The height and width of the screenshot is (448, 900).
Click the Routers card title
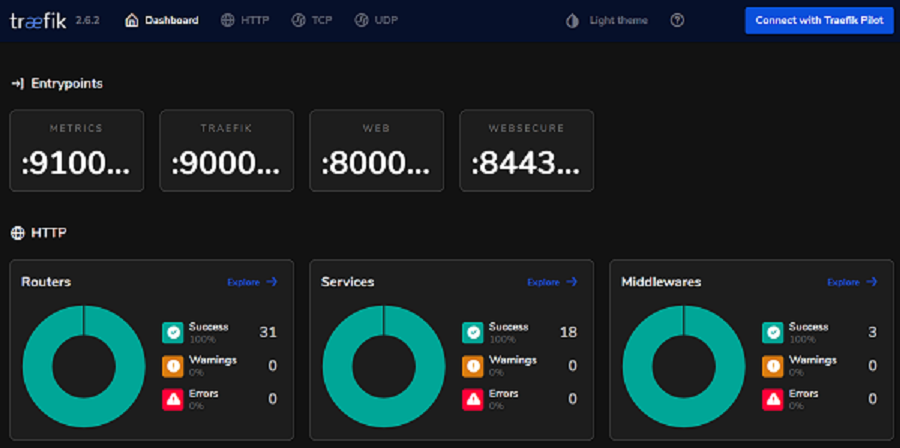tap(46, 282)
